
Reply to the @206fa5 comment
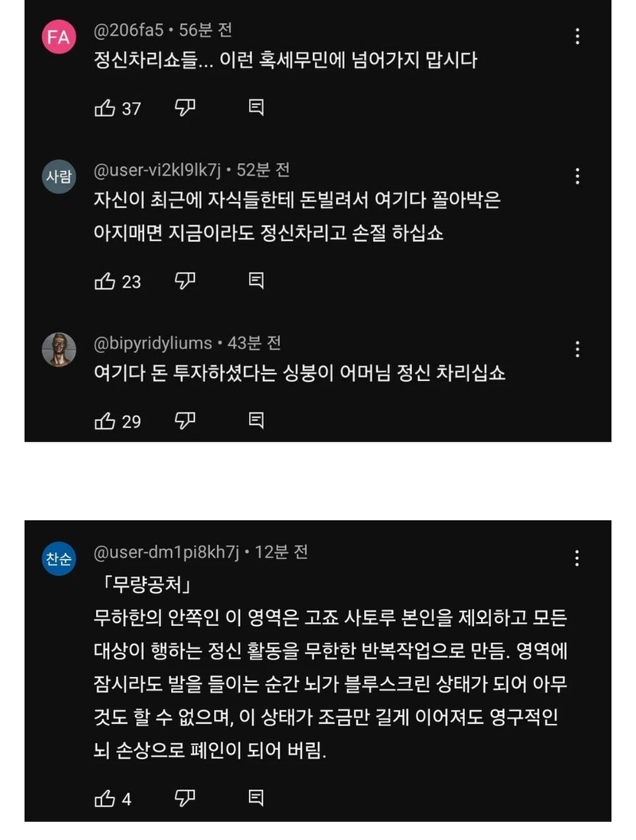[256, 108]
